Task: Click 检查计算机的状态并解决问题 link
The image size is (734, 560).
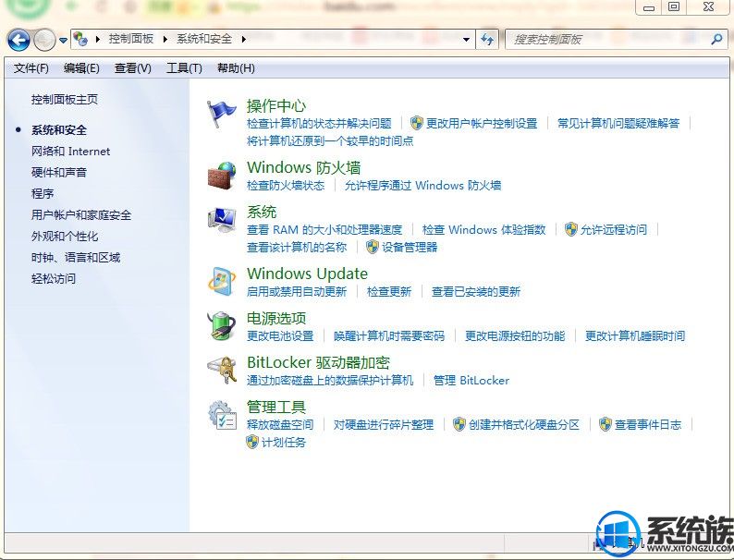Action: [319, 124]
